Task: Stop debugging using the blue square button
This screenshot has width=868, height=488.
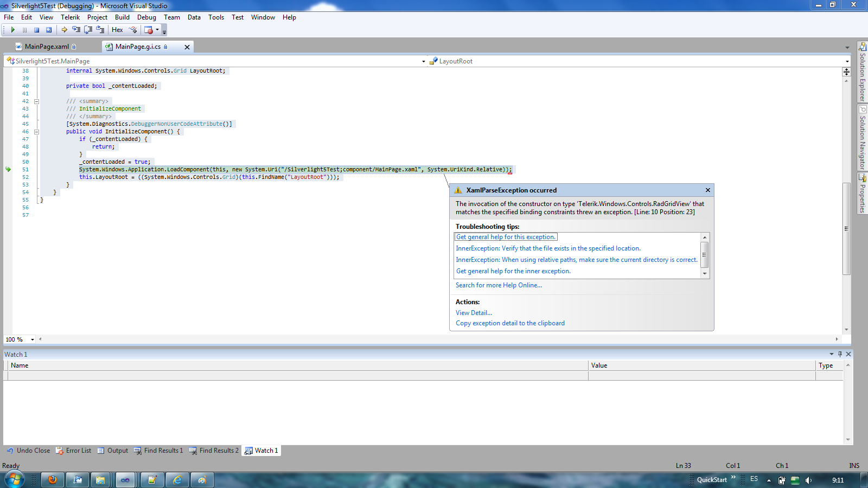Action: (36, 30)
